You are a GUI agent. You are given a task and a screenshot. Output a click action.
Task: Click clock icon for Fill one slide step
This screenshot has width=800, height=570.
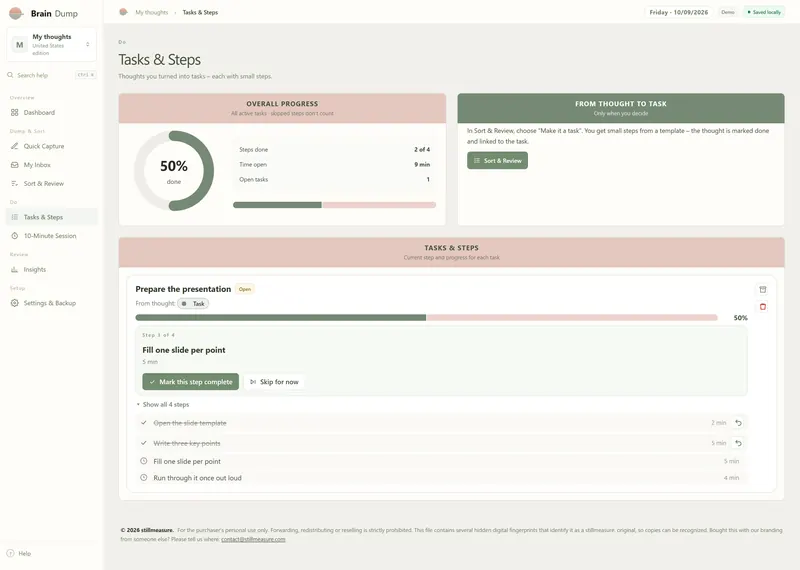click(144, 461)
